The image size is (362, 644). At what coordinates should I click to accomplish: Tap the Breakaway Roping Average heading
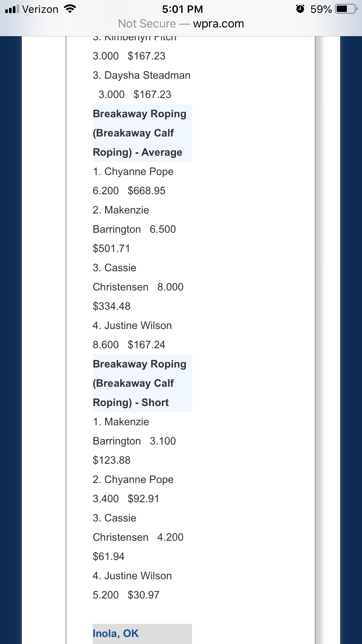[x=139, y=133]
